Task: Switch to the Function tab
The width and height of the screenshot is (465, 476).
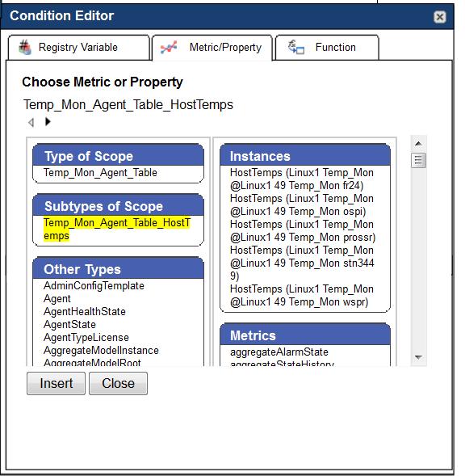Action: [x=327, y=48]
